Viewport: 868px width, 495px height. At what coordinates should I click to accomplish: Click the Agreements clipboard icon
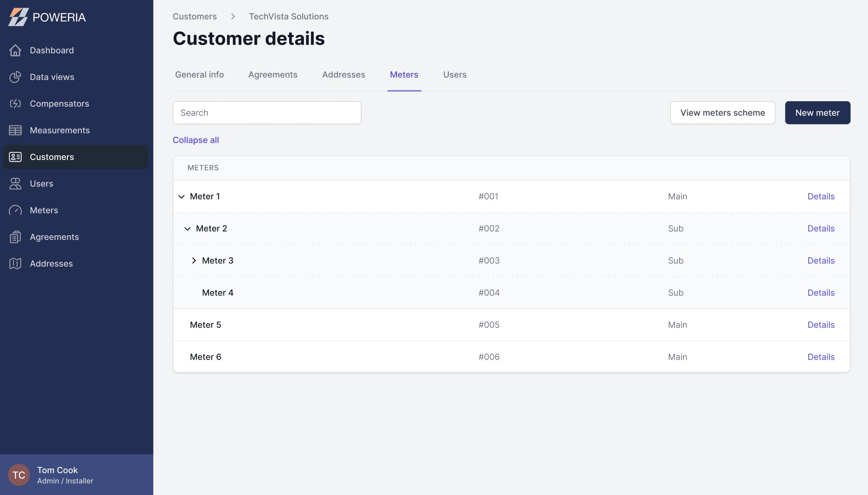click(15, 237)
